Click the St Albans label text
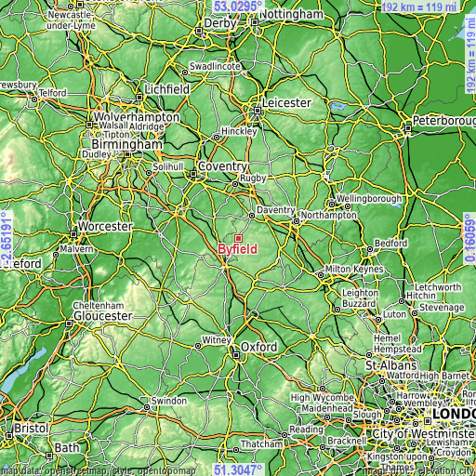This screenshot has width=476, height=476. [x=391, y=365]
